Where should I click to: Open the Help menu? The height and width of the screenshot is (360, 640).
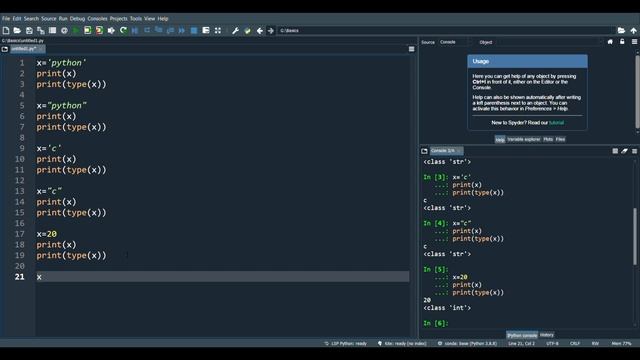(x=163, y=19)
